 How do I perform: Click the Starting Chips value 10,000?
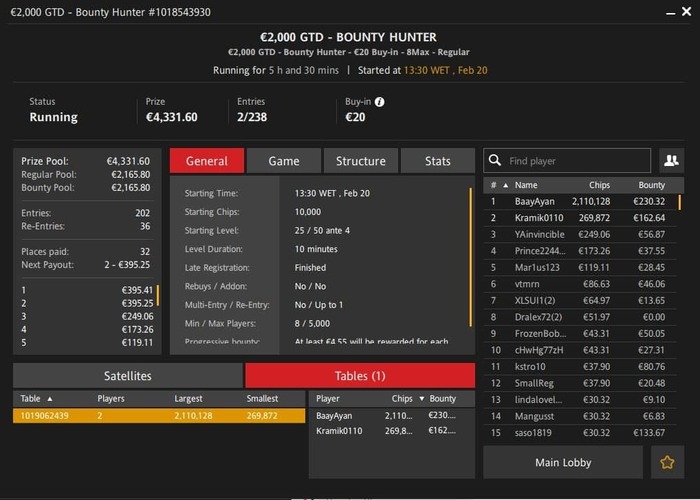308,212
